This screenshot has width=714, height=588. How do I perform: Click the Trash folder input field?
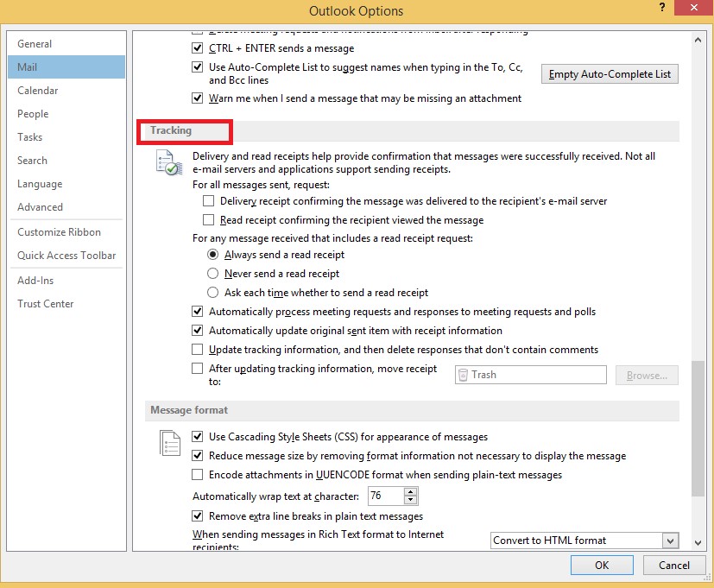tap(530, 375)
